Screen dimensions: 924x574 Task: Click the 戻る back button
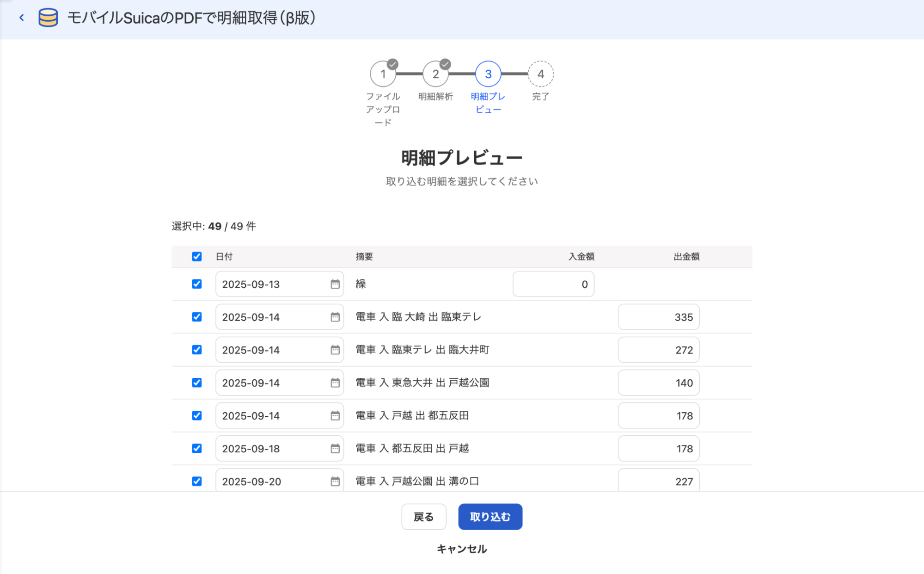[x=423, y=517]
